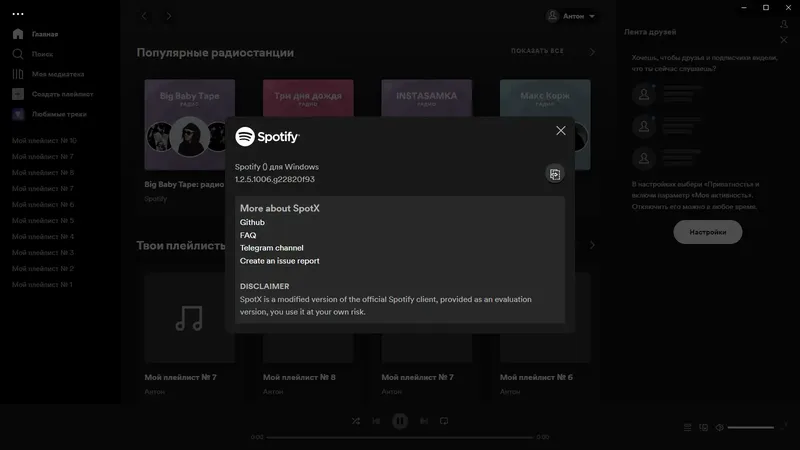Pause playback with the pause button

point(400,421)
